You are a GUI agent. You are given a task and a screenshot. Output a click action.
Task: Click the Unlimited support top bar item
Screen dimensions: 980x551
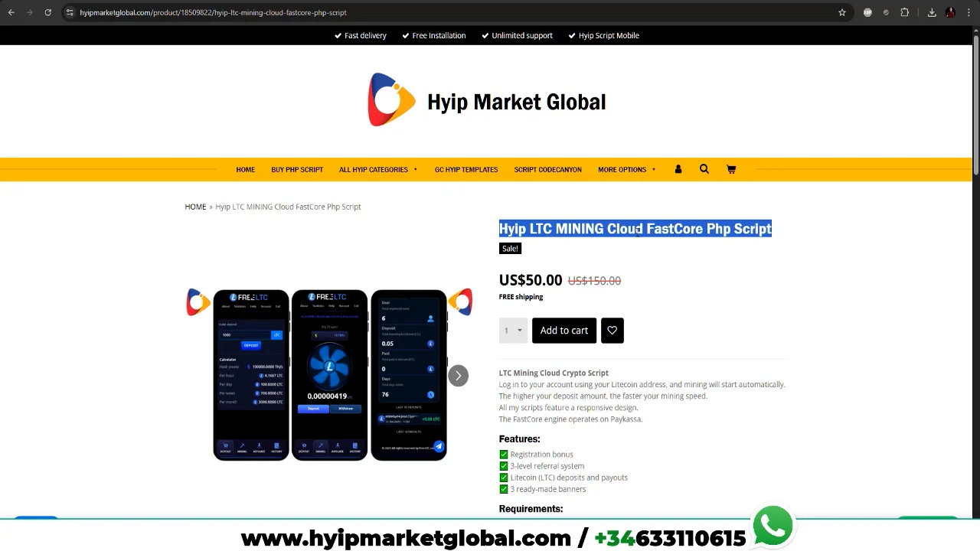[517, 35]
